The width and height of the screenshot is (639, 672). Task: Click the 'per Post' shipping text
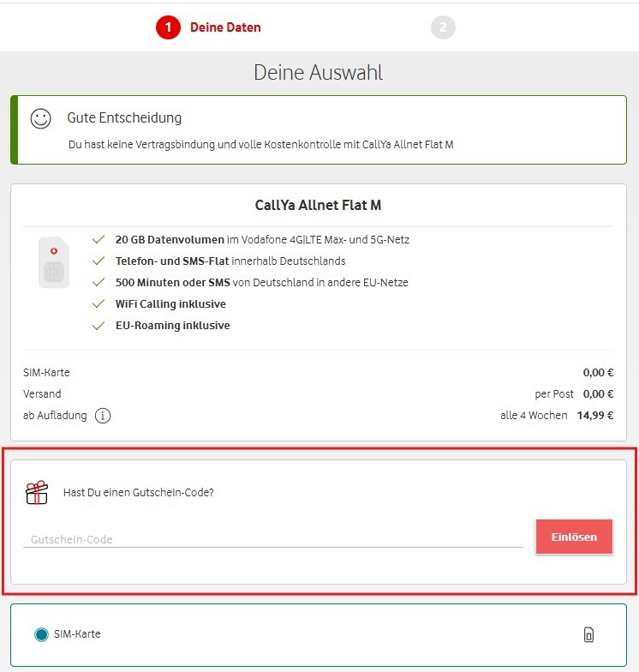pos(553,394)
